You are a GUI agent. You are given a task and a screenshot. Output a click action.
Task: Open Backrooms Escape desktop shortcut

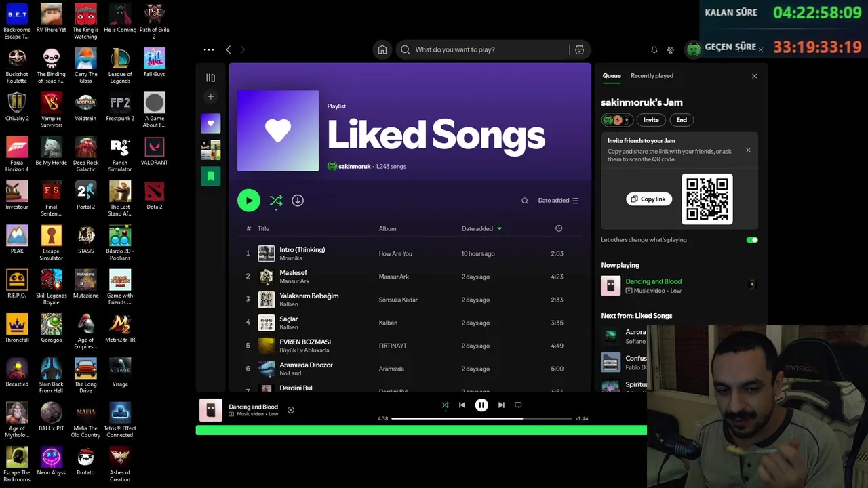[17, 22]
